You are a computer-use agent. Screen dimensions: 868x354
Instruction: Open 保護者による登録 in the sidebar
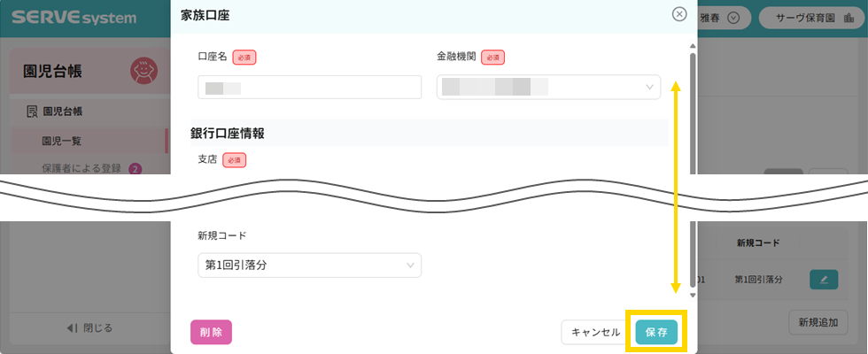(x=83, y=168)
